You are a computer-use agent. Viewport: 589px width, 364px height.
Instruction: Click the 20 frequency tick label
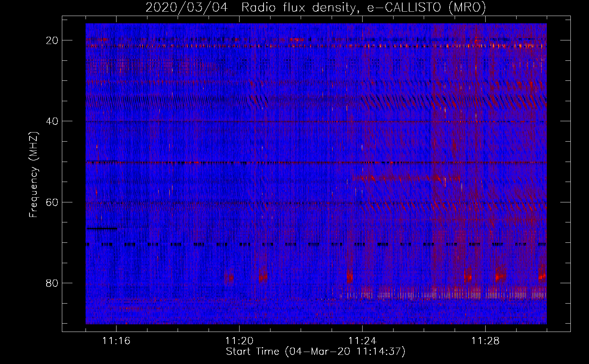click(52, 40)
